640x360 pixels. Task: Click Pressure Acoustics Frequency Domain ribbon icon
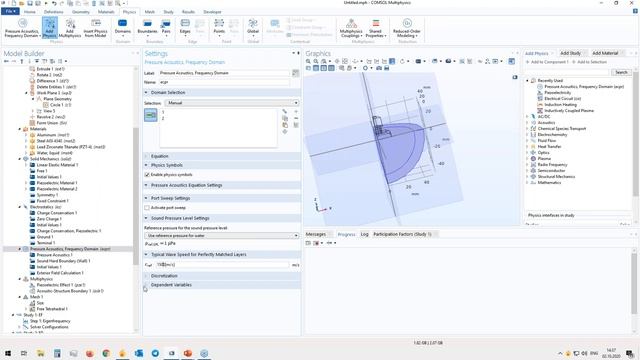[x=22, y=28]
